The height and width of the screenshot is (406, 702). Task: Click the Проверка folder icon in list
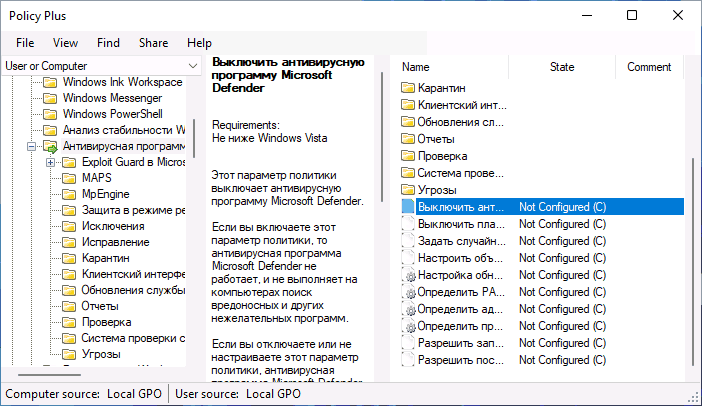tap(408, 156)
